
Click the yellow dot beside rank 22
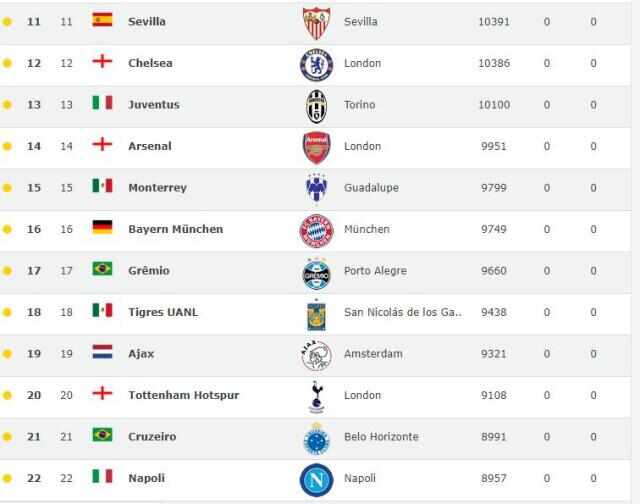click(x=8, y=478)
